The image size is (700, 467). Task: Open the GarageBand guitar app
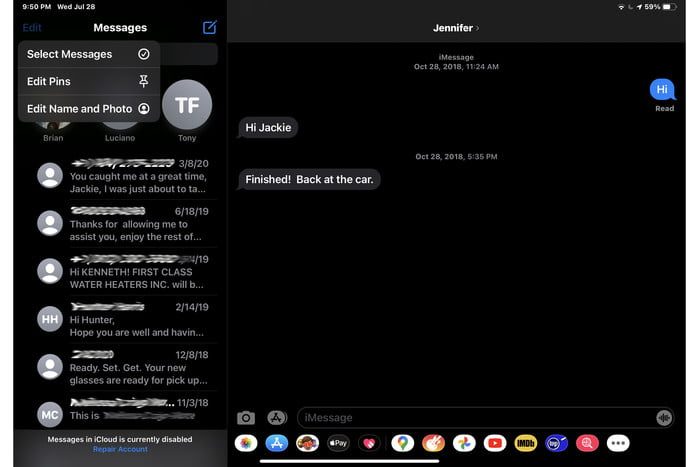[x=433, y=443]
